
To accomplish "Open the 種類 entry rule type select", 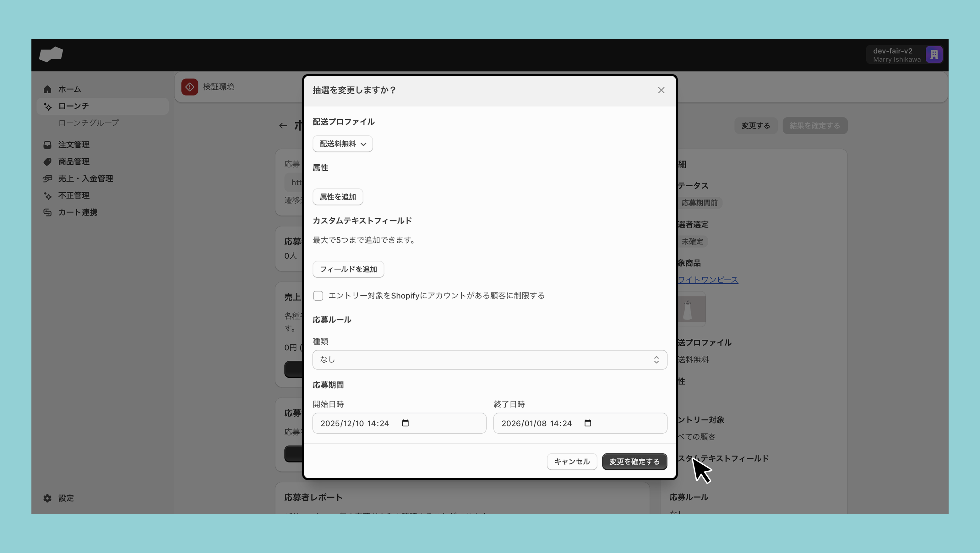I will click(x=490, y=360).
